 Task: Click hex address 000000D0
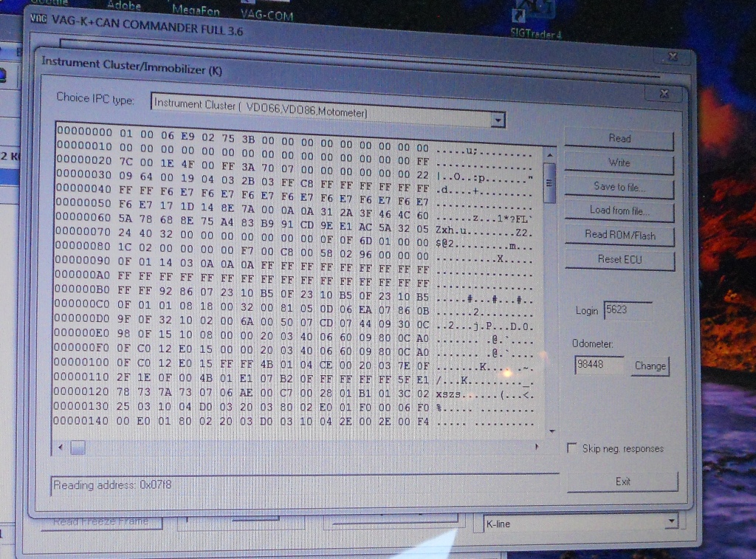(81, 318)
